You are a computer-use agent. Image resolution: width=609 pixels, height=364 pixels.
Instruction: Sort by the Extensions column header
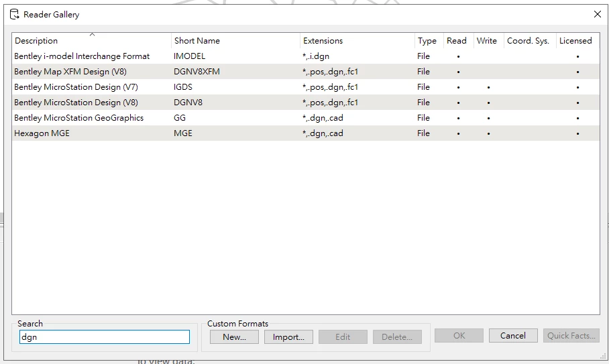pos(357,40)
